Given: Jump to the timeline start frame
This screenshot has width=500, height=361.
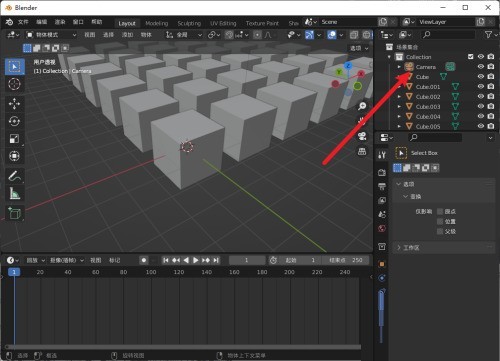Looking at the screenshot, I should 166,260.
